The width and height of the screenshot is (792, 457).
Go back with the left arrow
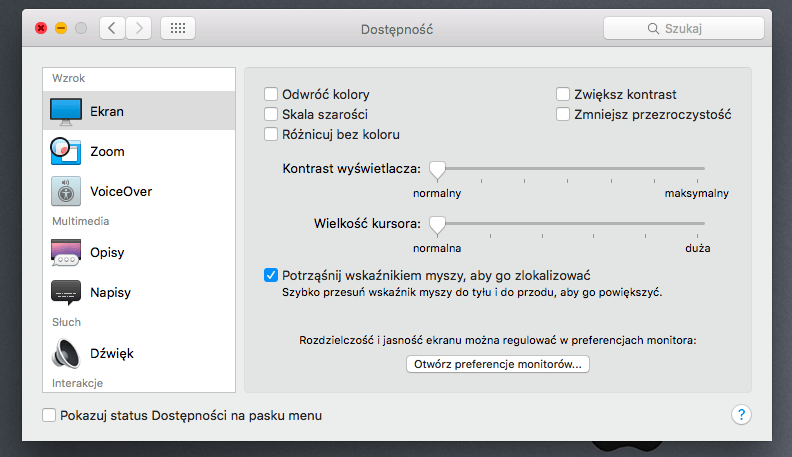[x=112, y=28]
